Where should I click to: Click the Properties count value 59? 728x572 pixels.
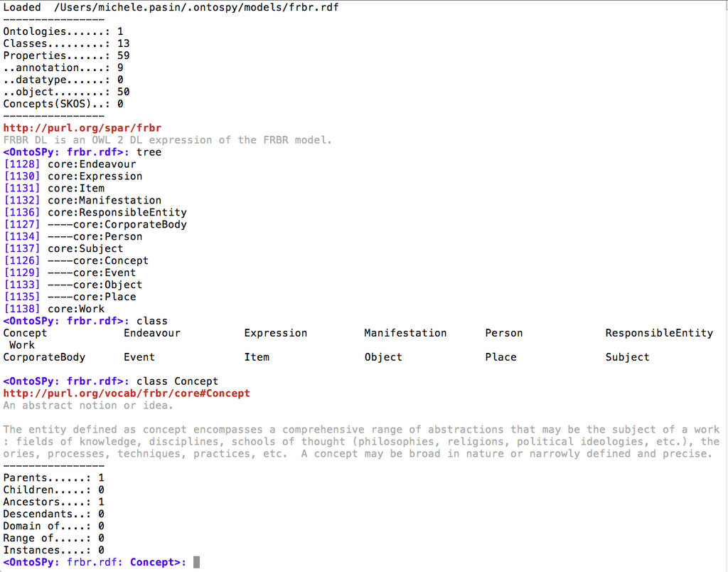click(124, 55)
